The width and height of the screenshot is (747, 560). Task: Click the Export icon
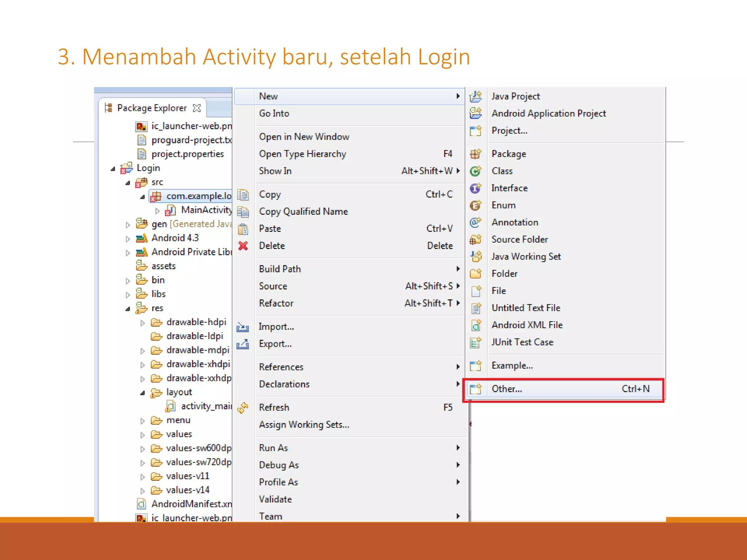[x=243, y=344]
